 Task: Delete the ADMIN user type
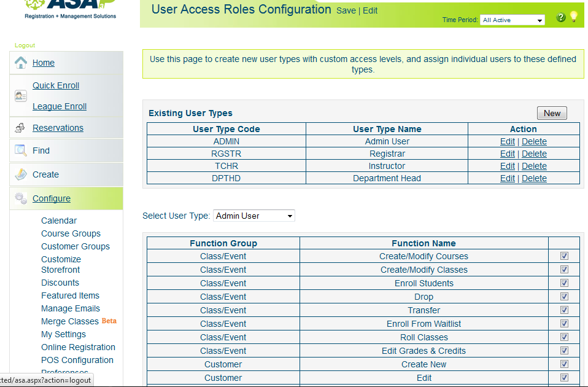tap(534, 141)
